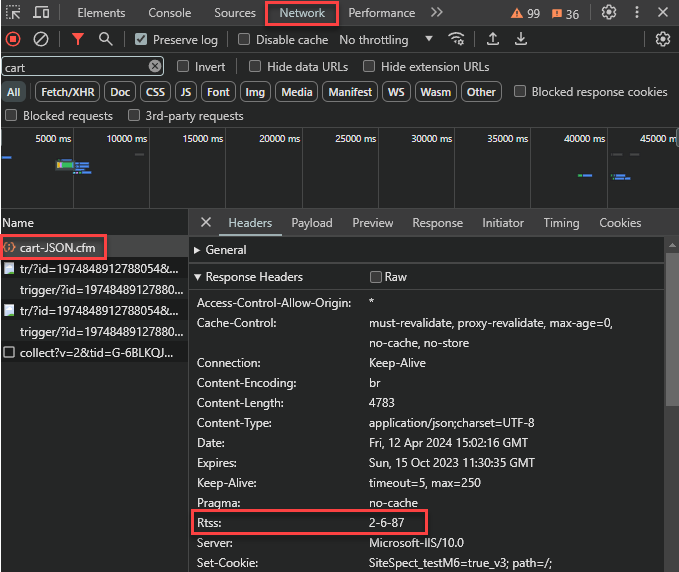This screenshot has width=679, height=572.
Task: Filter by Img requests
Action: (255, 92)
